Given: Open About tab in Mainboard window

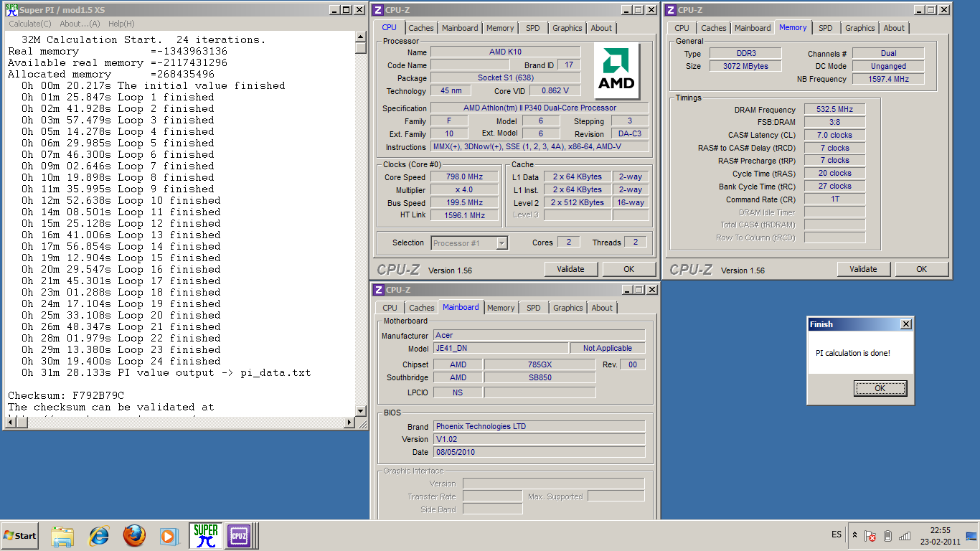Looking at the screenshot, I should point(602,308).
